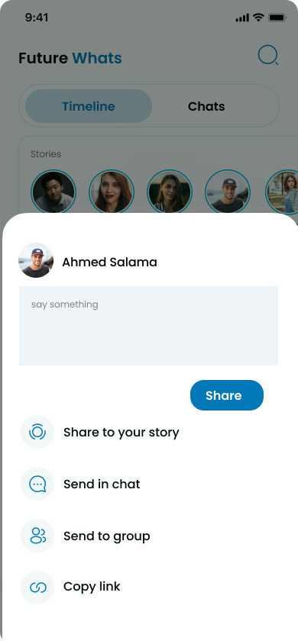The image size is (298, 644).
Task: Tap the cellular signal bars icon
Action: (x=242, y=18)
